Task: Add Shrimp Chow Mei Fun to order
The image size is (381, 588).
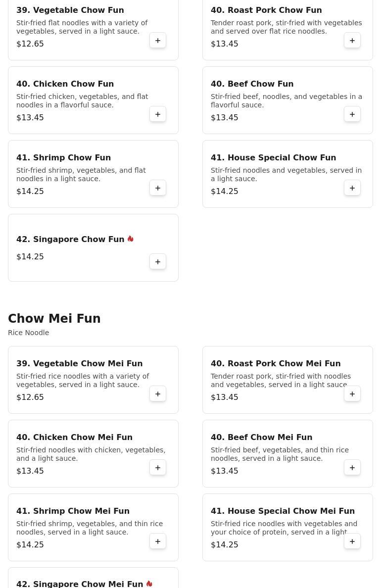Action: (158, 541)
